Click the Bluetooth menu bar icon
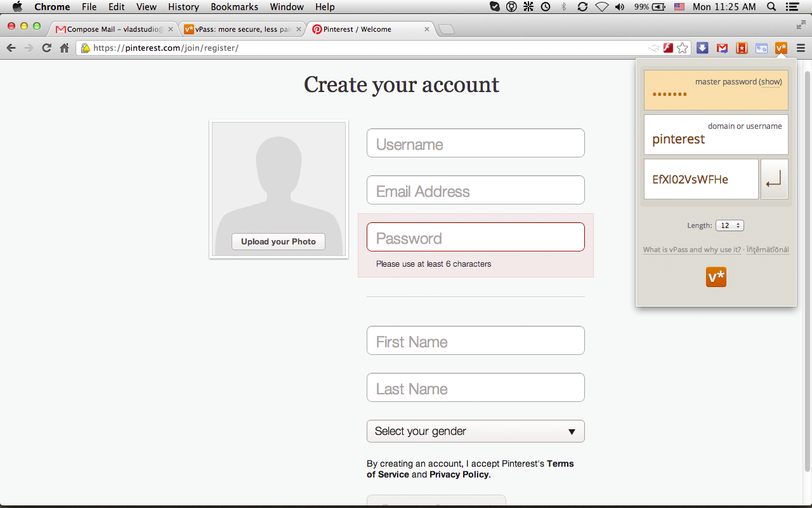This screenshot has width=812, height=508. pos(564,7)
